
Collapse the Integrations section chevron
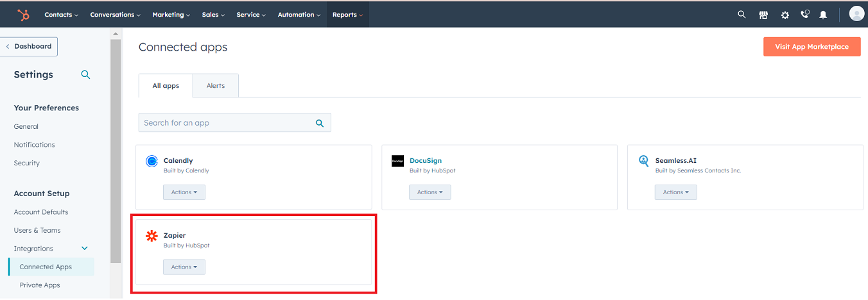pos(84,249)
